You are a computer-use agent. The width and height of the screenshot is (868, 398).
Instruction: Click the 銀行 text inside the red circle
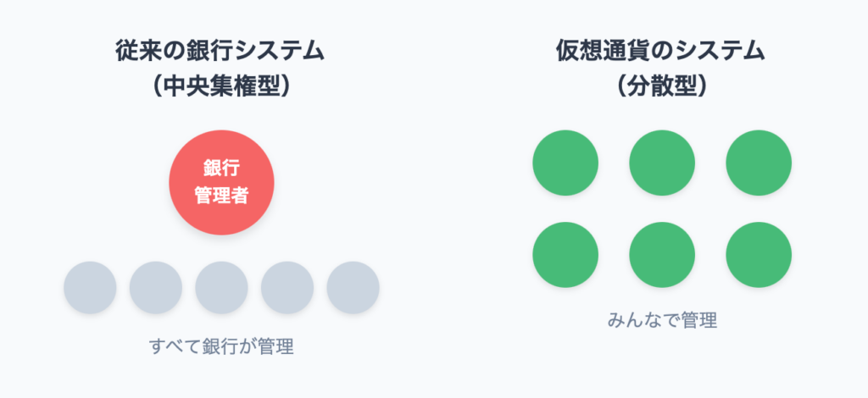click(221, 169)
